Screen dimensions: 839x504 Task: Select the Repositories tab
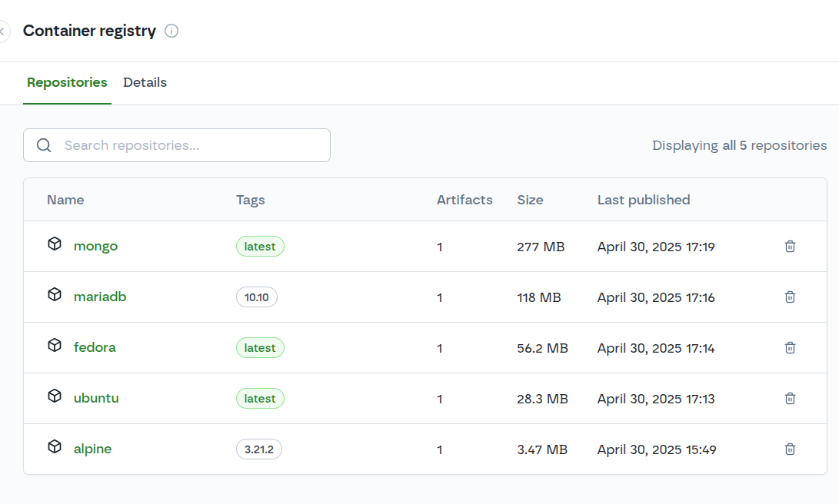(67, 82)
